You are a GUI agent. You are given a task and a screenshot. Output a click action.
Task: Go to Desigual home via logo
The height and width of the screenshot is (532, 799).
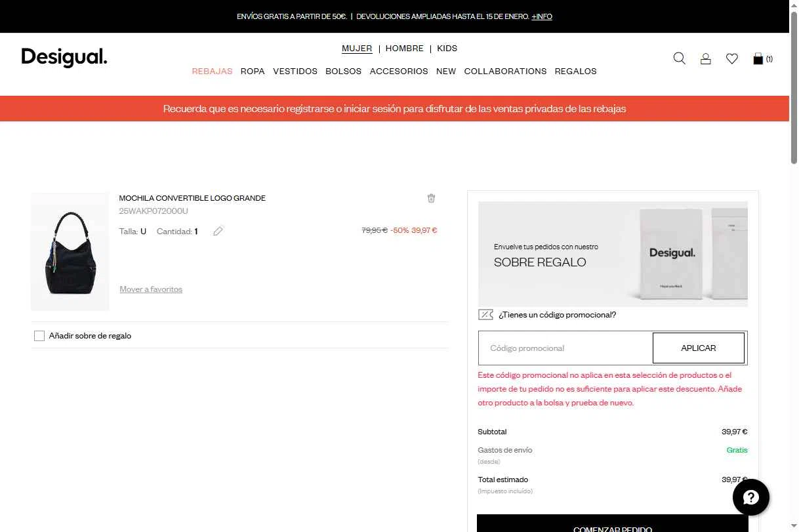(x=64, y=58)
